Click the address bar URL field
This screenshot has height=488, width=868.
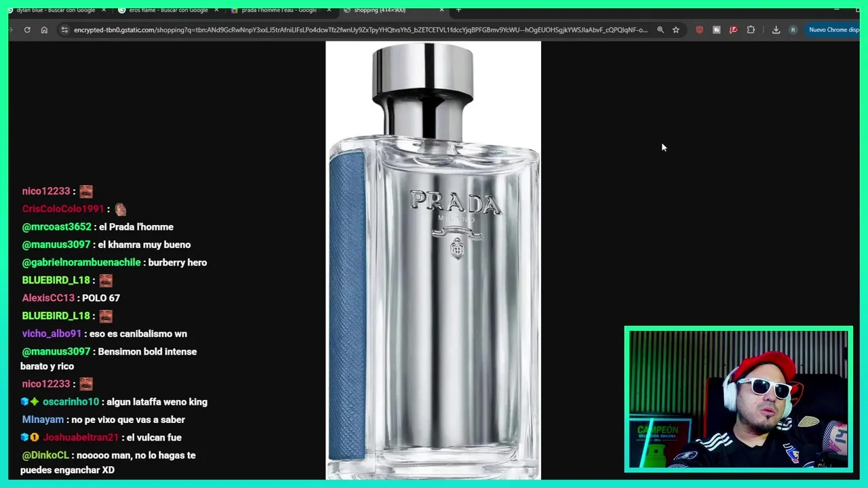(x=360, y=30)
